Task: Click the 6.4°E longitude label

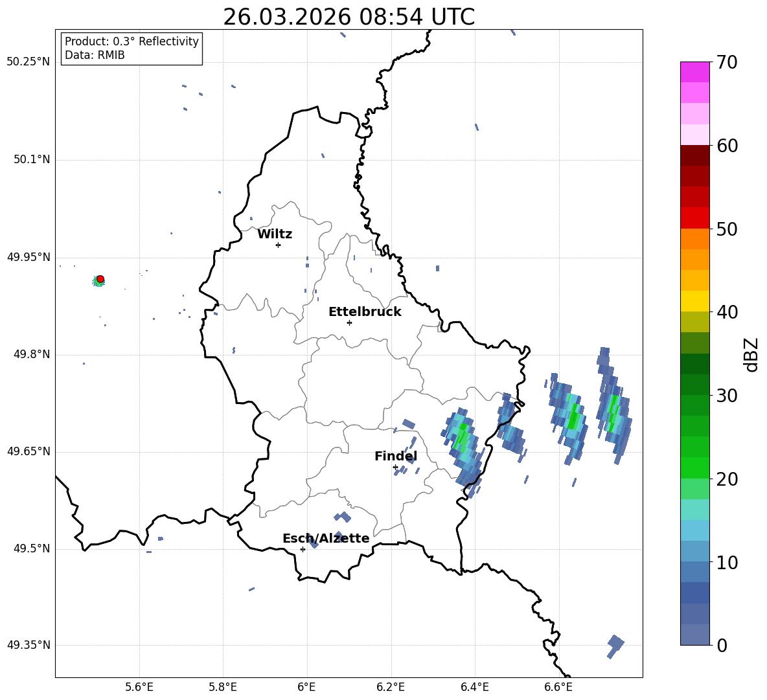Action: click(474, 687)
